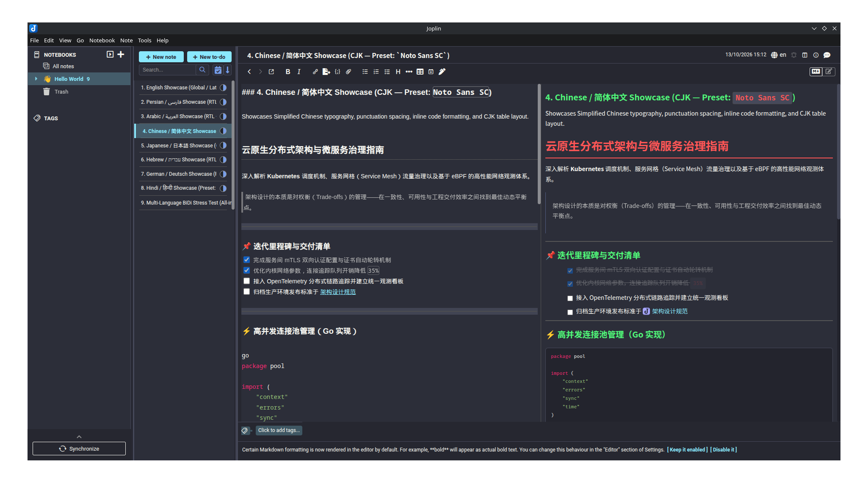This screenshot has width=868, height=493.
Task: Open the View menu
Action: pyautogui.click(x=65, y=40)
